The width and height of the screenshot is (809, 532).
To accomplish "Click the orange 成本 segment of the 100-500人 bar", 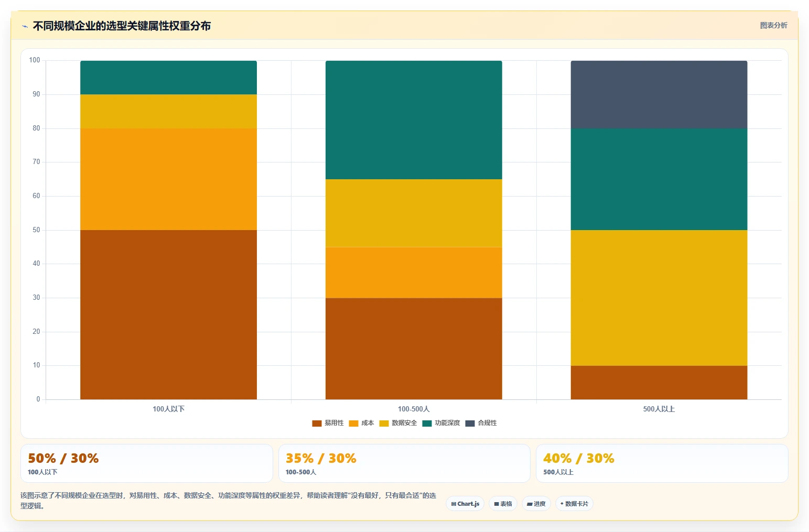I will point(414,273).
